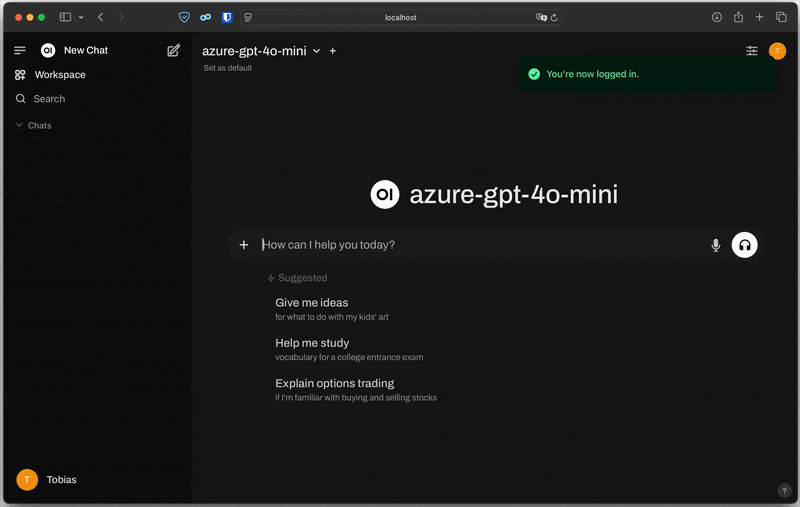
Task: Toggle the sidebar with the hamburger icon
Action: pyautogui.click(x=20, y=50)
